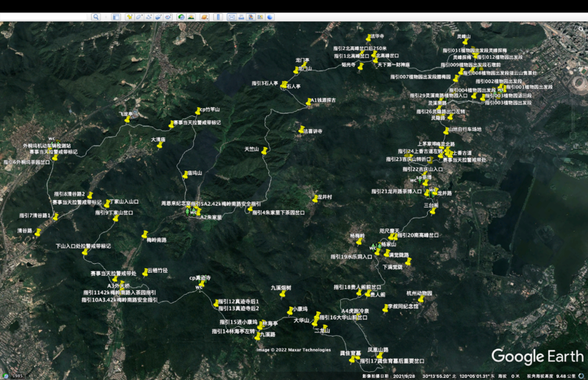The image size is (588, 380).
Task: Click the Add Image Overlay icon
Action: click(159, 16)
